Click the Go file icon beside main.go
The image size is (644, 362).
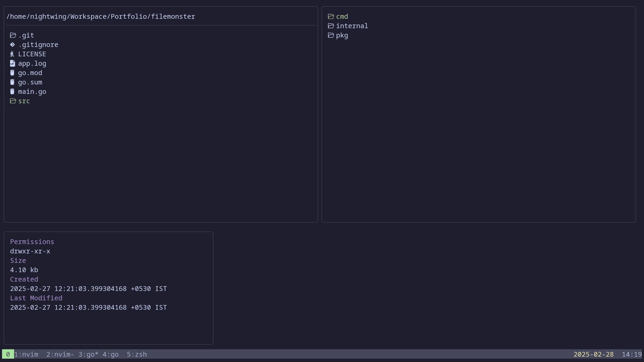tap(12, 92)
